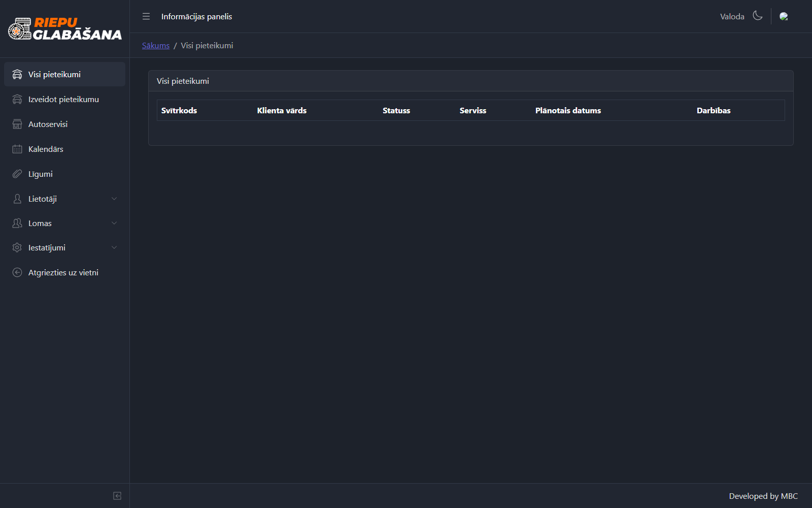Click the Visi pieteikumi car icon
The width and height of the screenshot is (812, 508).
(17, 74)
